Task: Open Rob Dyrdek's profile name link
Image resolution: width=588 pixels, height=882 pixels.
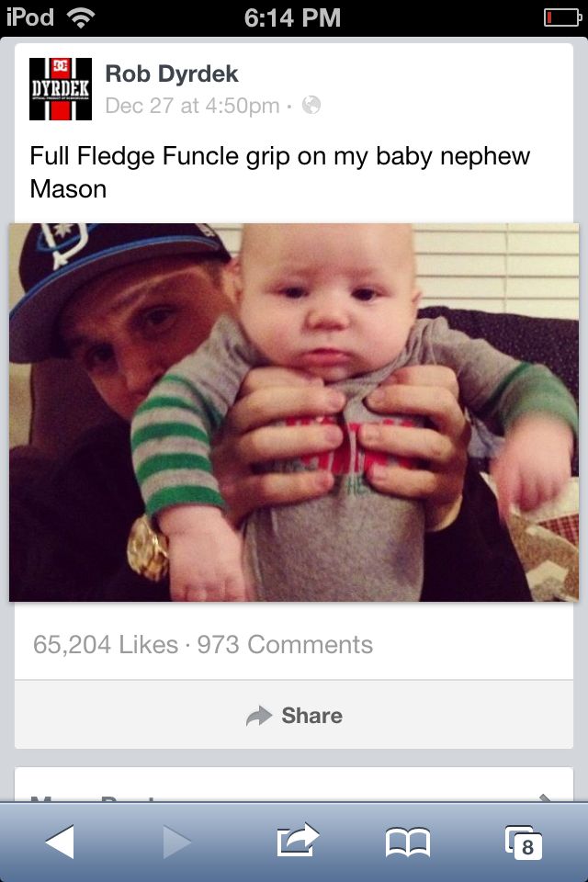Action: [x=172, y=73]
